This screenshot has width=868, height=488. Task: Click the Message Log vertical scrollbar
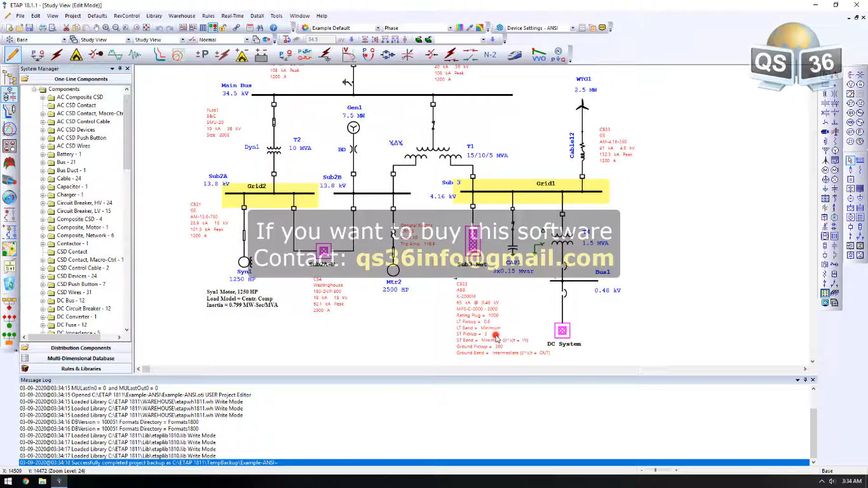(x=813, y=424)
